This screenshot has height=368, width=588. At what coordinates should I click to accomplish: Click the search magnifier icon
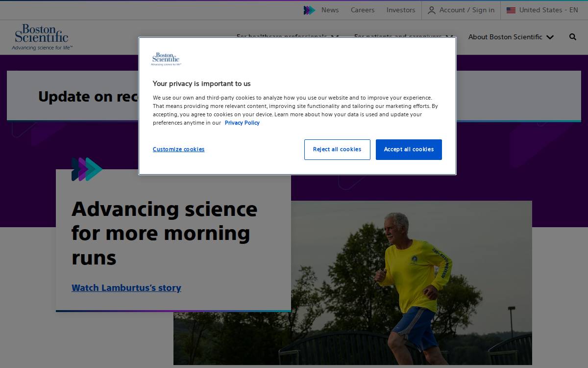[x=573, y=37]
